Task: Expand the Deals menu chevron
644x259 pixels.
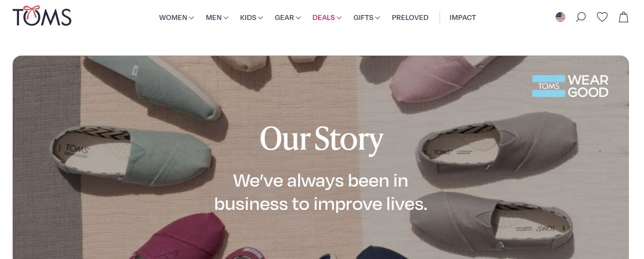Action: pyautogui.click(x=339, y=18)
